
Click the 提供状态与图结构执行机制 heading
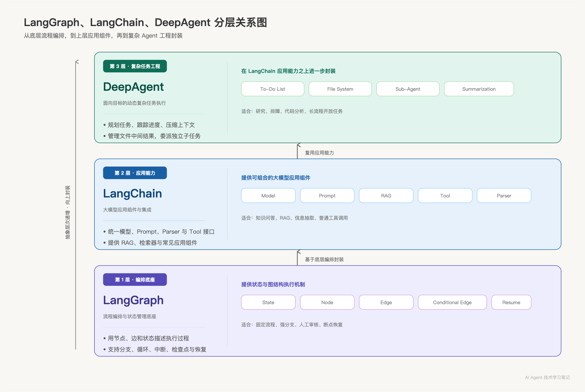pos(273,284)
